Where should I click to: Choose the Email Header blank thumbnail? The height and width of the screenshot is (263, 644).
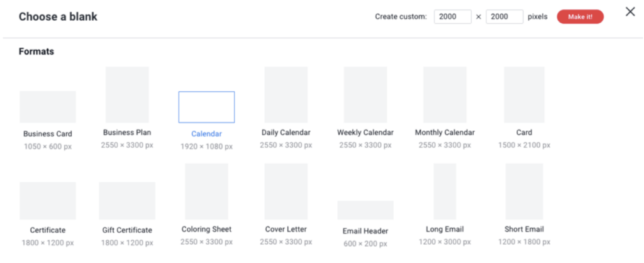[365, 210]
